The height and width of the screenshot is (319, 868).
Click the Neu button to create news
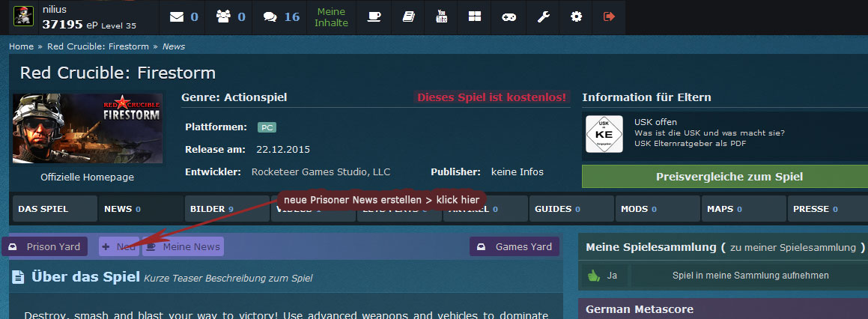coord(119,246)
